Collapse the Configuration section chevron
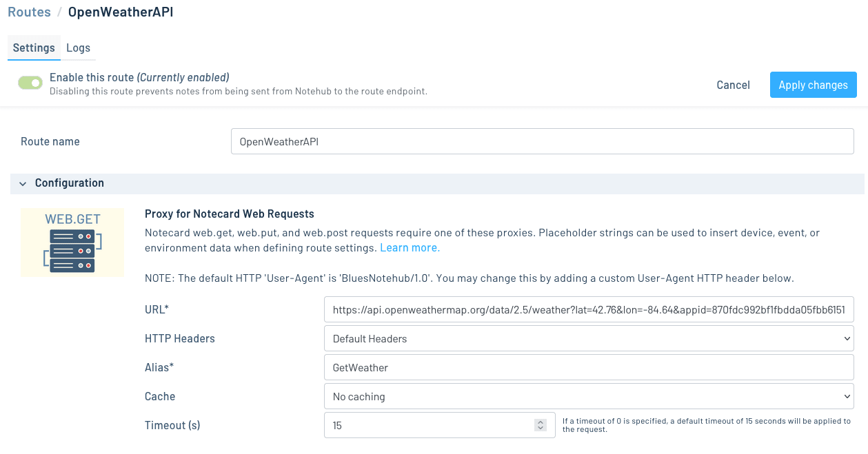This screenshot has width=868, height=454. tap(23, 183)
